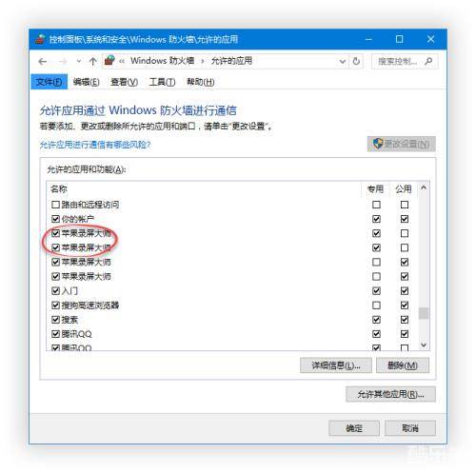Open 允许应用进行通信有哪些风险 link
476x473 pixels.
tap(95, 145)
